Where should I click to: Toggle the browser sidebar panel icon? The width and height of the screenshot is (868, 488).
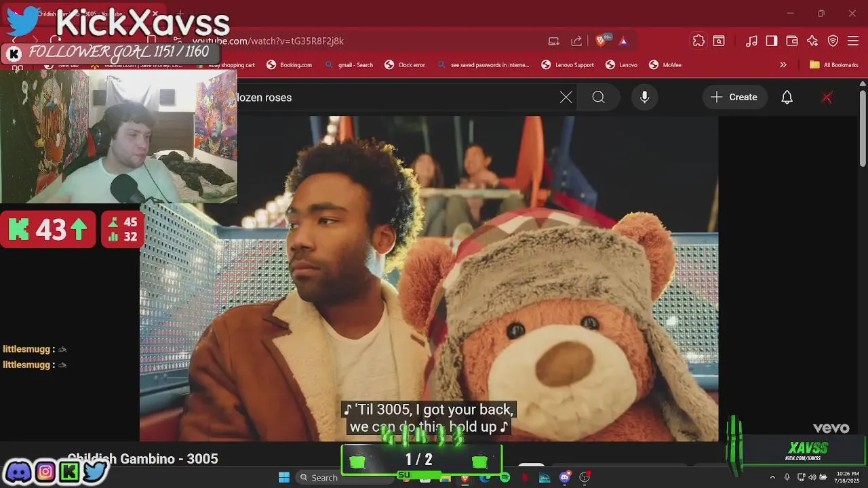click(x=772, y=41)
